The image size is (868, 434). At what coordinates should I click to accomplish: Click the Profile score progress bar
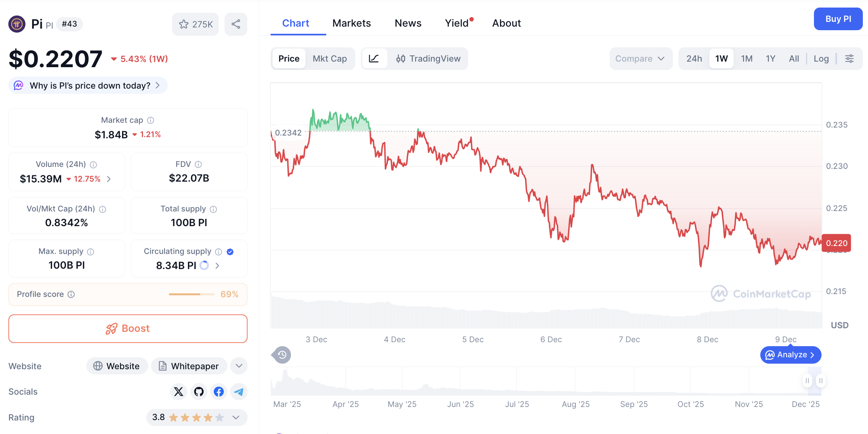point(191,294)
